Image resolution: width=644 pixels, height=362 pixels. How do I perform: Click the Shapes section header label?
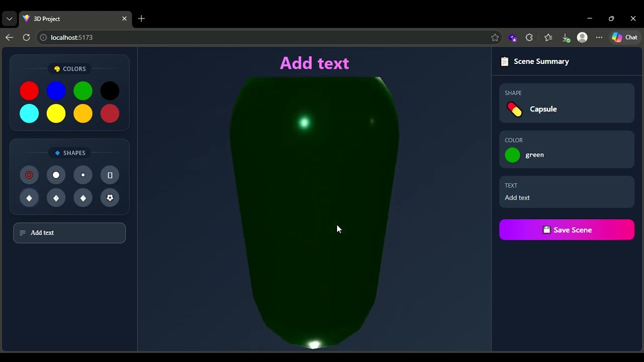tap(70, 153)
